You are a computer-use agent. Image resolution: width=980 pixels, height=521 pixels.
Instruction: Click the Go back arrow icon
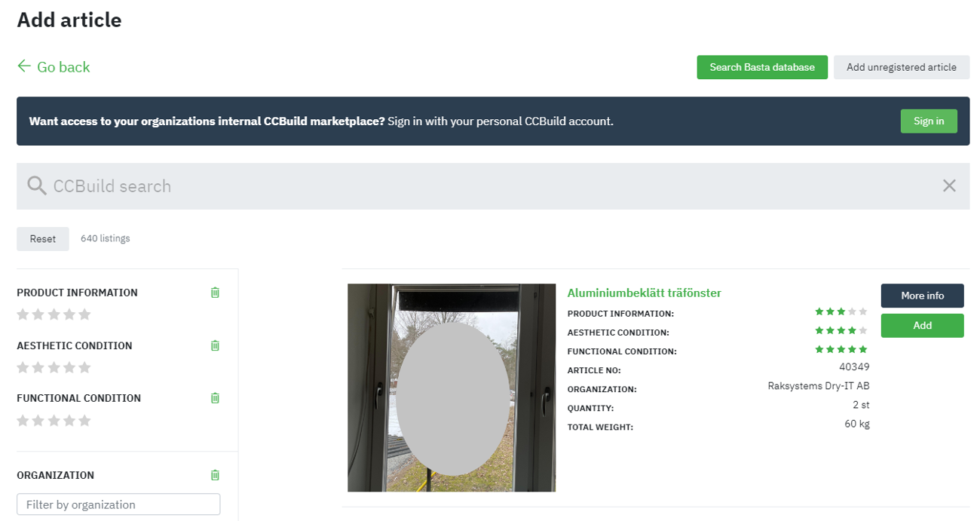pos(24,66)
